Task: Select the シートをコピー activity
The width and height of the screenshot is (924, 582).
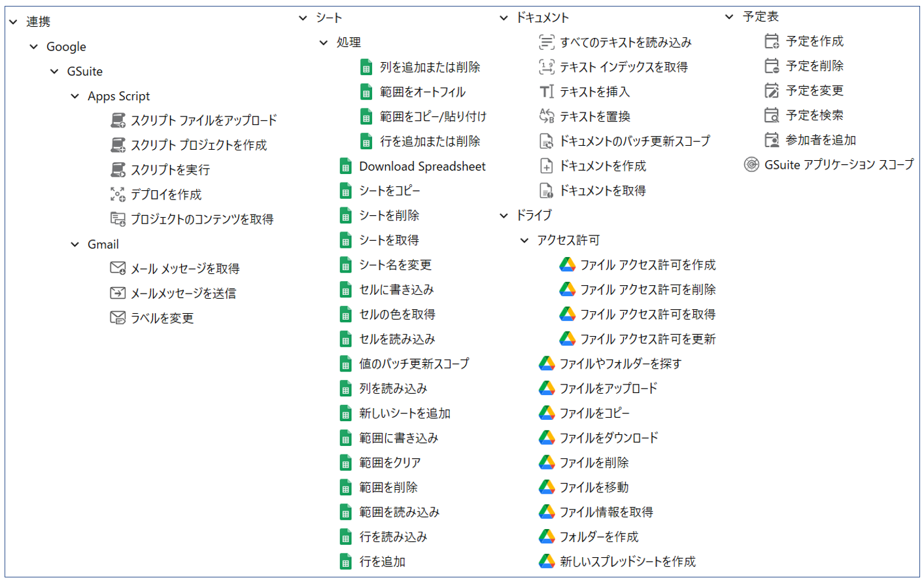Action: [390, 191]
